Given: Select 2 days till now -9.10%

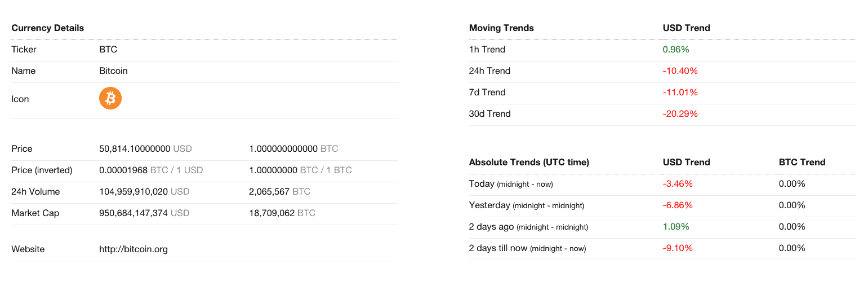Looking at the screenshot, I should coord(678,248).
